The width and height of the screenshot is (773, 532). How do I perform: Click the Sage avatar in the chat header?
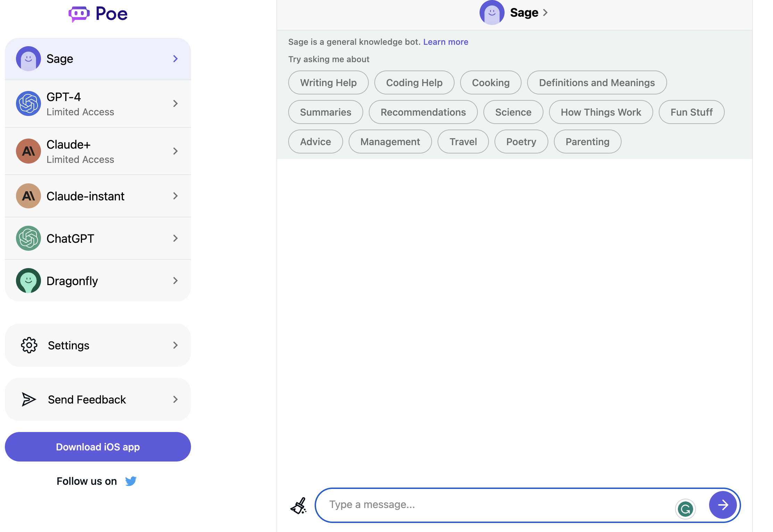[x=492, y=13]
